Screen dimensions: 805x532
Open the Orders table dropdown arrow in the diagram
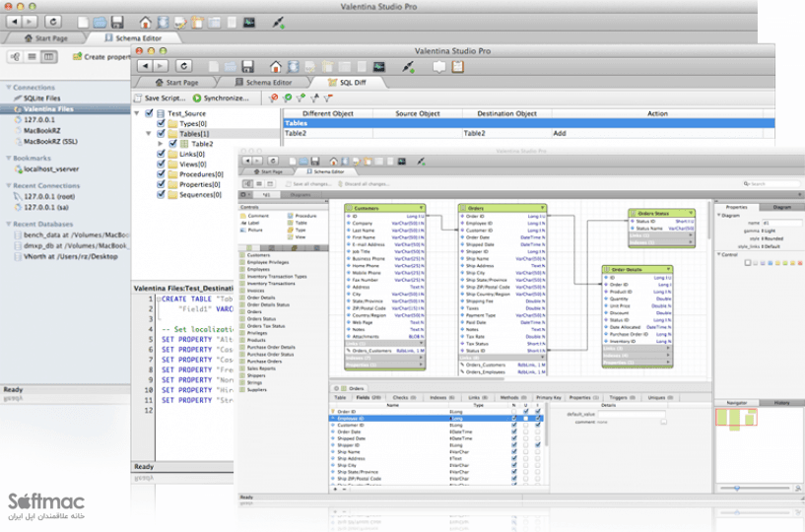(x=542, y=208)
